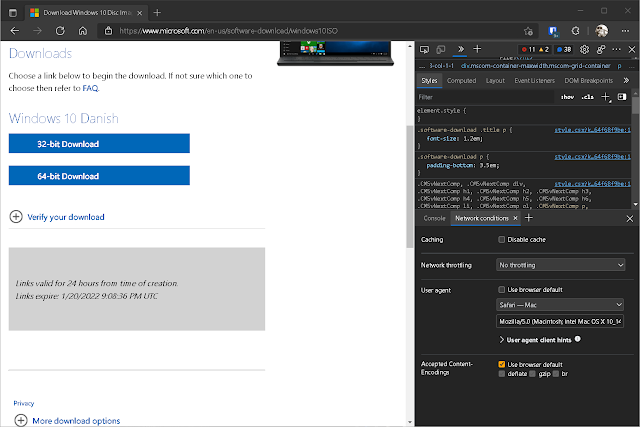
Task: Uncheck Accepted Content-Encodings Use browser default
Action: tap(502, 364)
